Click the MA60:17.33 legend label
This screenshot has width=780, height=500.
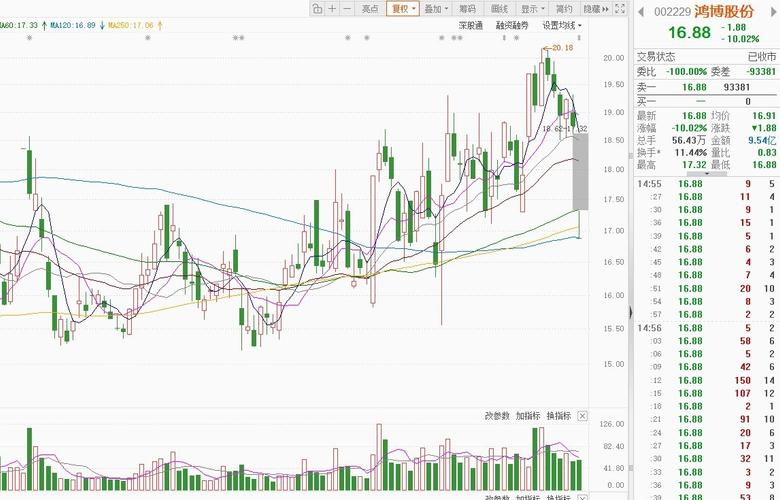coord(18,25)
